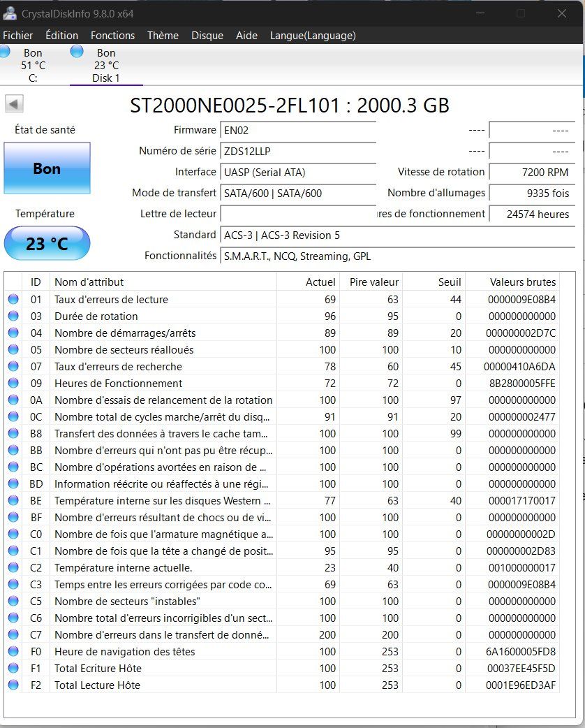
Task: Click the Actuel column header
Action: (308, 282)
